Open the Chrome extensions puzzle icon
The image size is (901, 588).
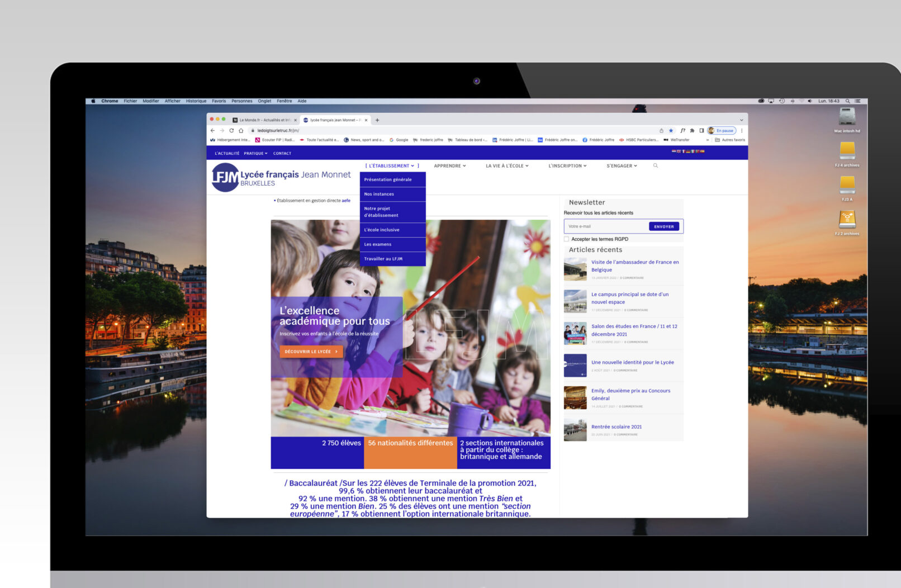[x=692, y=130]
